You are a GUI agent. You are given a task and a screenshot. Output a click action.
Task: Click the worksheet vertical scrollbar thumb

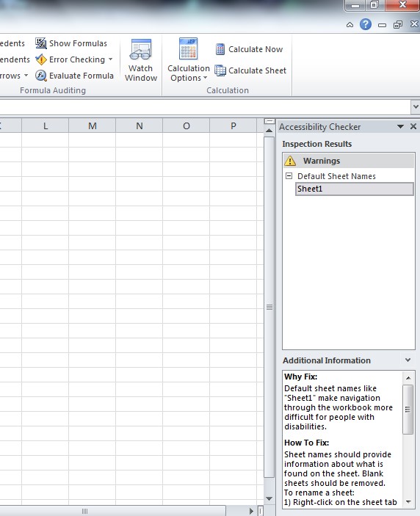pos(269,307)
